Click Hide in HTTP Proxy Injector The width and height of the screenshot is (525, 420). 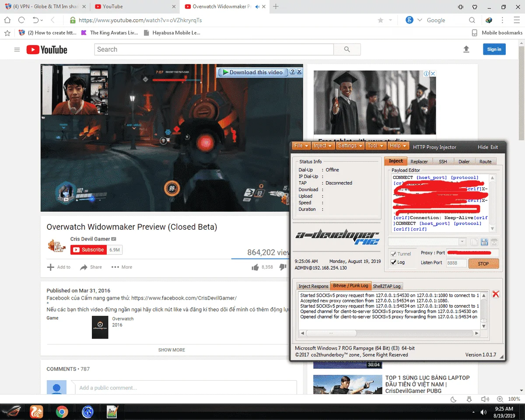[483, 147]
